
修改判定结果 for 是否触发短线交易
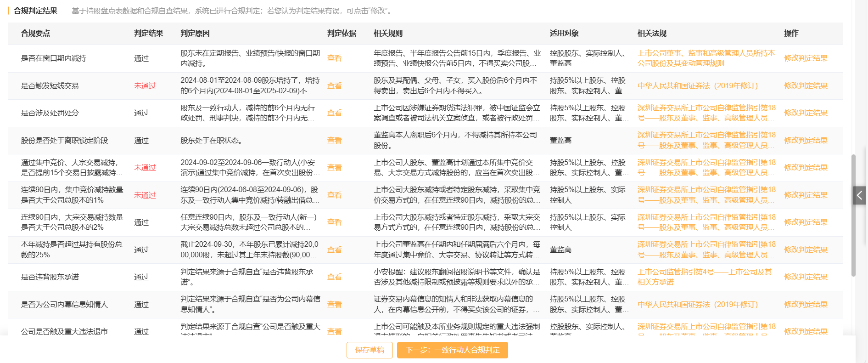point(806,86)
